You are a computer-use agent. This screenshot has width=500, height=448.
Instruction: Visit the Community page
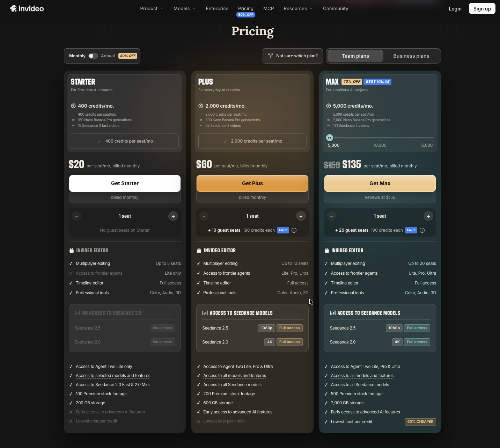pos(336,8)
